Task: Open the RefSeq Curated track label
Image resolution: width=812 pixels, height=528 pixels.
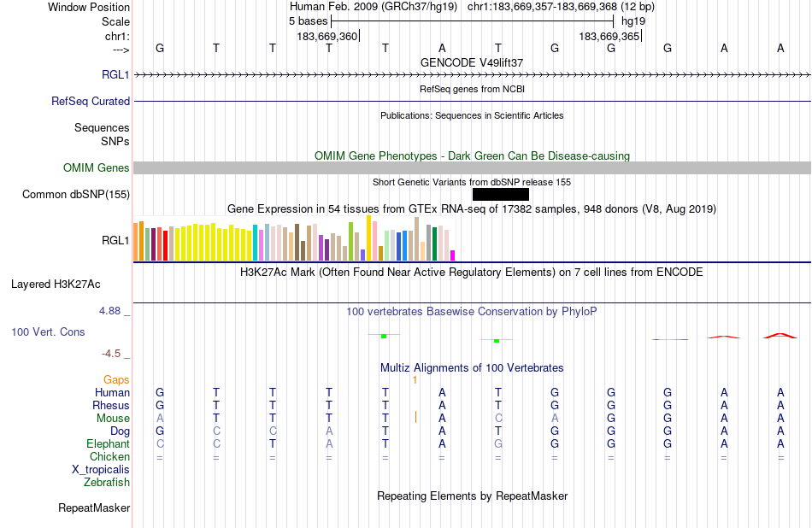Action: point(90,101)
